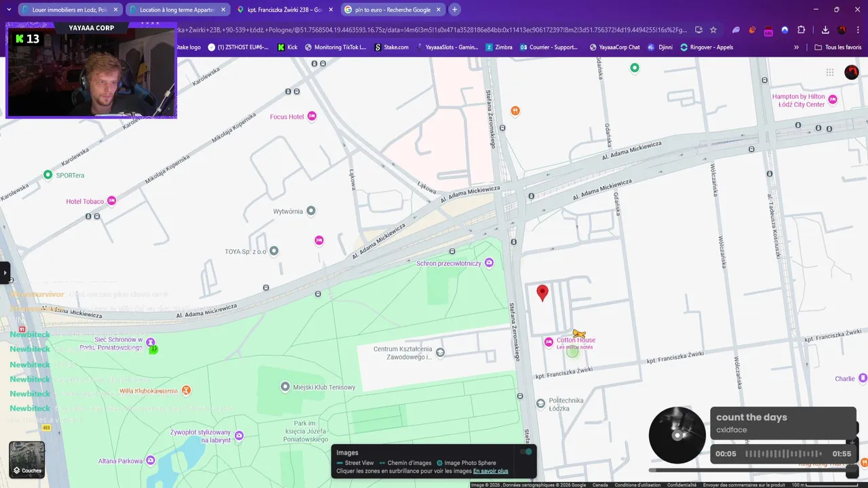Open the Altana Parkowa marker

(151, 461)
